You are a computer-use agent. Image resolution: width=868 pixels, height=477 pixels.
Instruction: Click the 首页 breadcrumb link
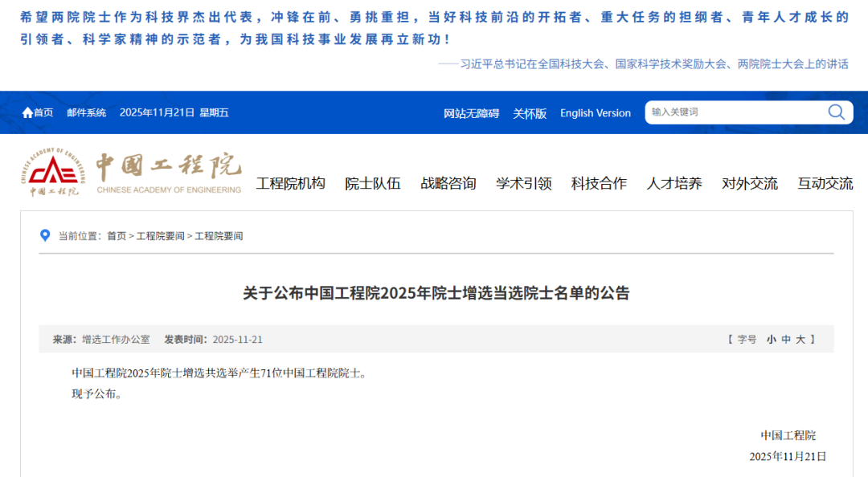pos(117,236)
